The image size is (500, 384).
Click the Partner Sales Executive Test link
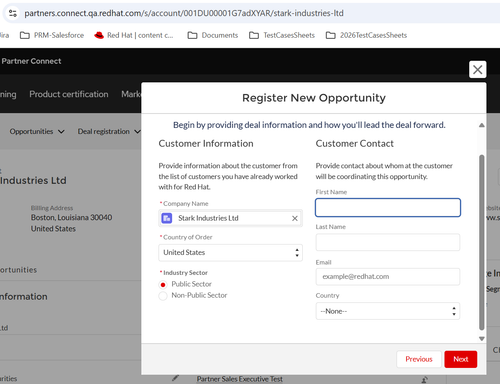tap(240, 379)
